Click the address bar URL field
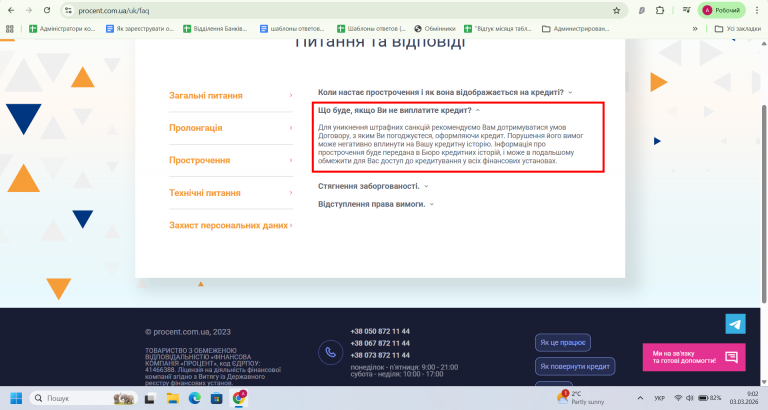The width and height of the screenshot is (768, 410). click(x=343, y=10)
